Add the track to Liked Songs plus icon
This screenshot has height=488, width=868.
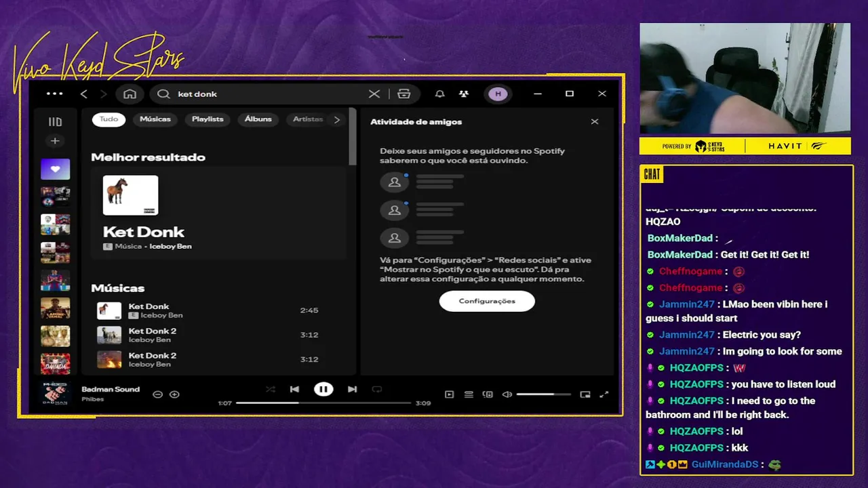174,394
